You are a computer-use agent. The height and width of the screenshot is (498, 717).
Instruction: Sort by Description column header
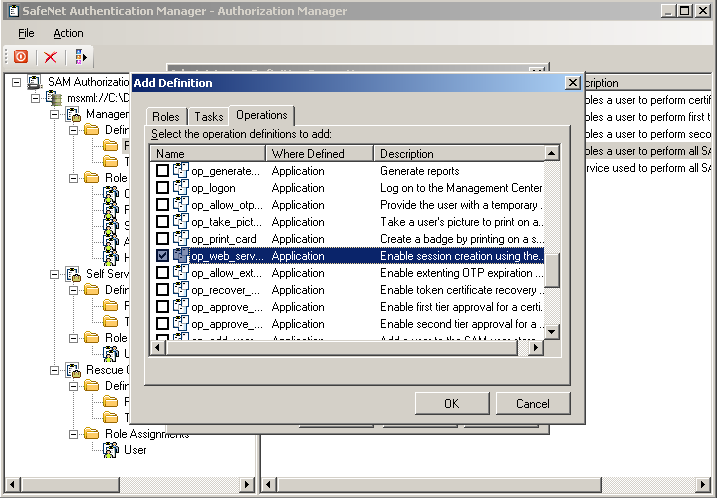pos(459,154)
